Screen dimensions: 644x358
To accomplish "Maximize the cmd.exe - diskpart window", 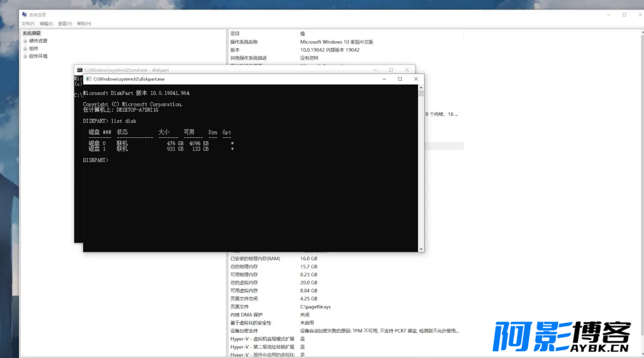I will click(391, 70).
